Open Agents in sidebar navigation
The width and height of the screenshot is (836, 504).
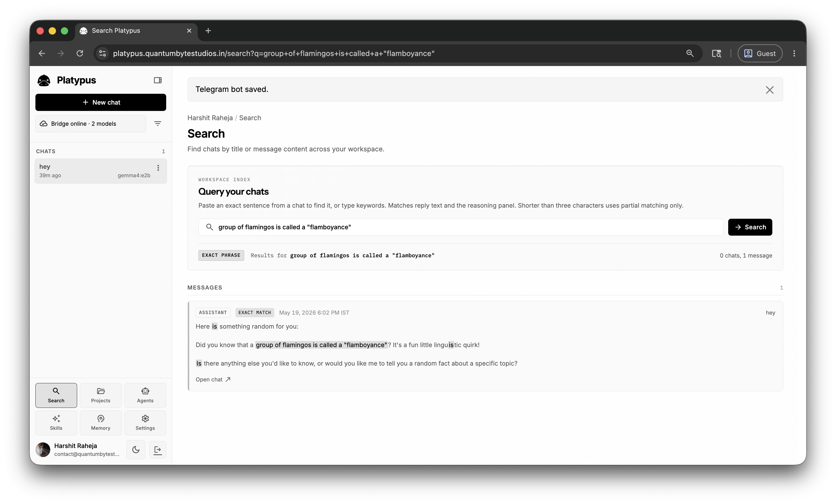coord(145,395)
